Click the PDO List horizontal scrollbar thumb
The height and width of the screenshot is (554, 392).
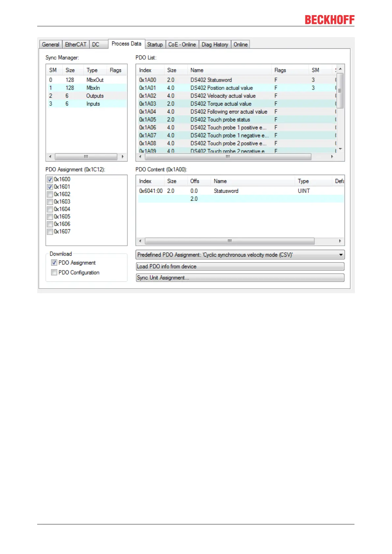228,157
